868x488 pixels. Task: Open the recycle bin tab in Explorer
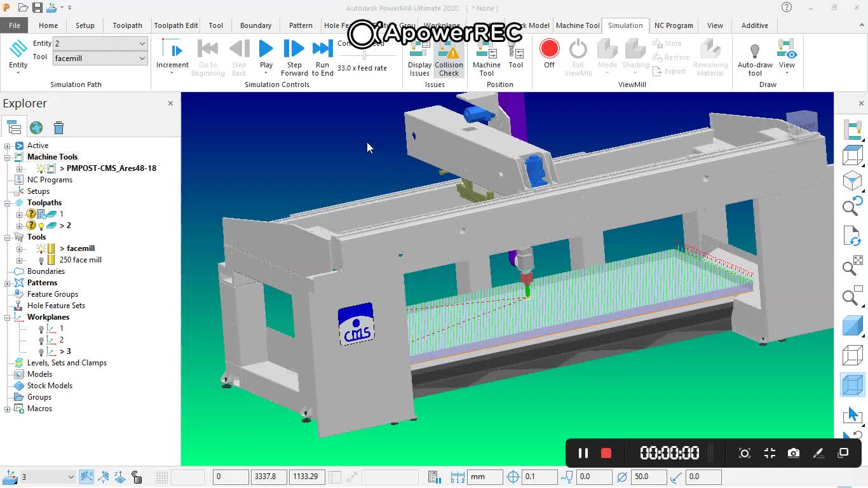tap(58, 128)
